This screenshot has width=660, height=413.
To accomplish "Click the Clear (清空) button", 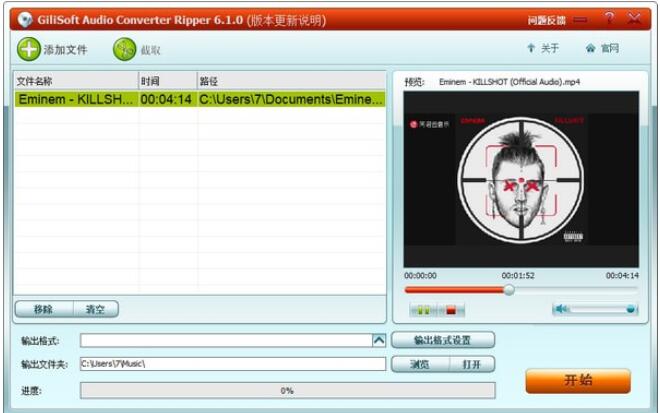I will click(96, 309).
